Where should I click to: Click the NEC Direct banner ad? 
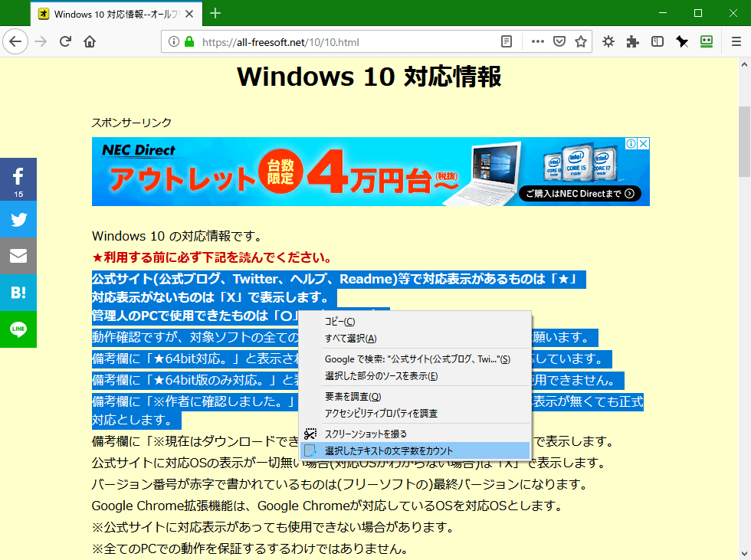pos(370,172)
